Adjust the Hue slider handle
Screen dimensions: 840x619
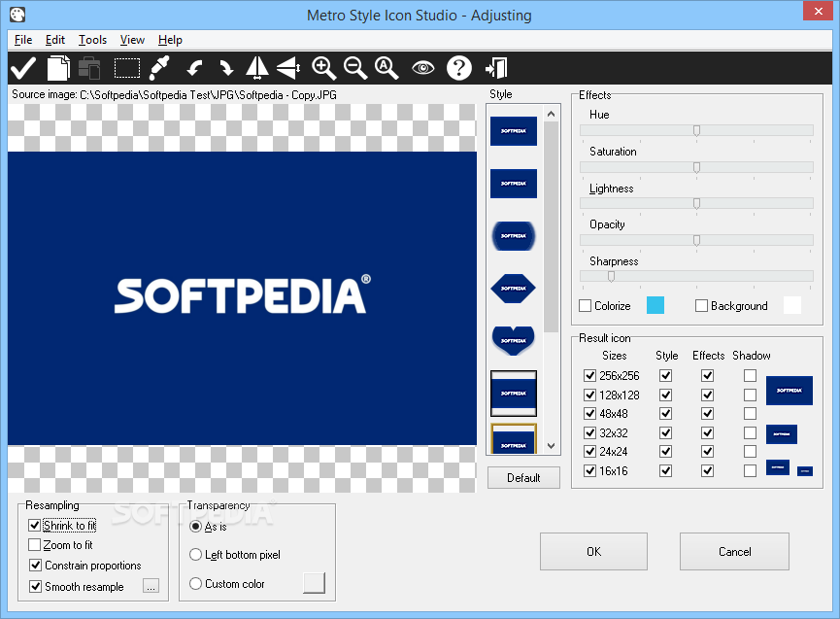tap(696, 131)
